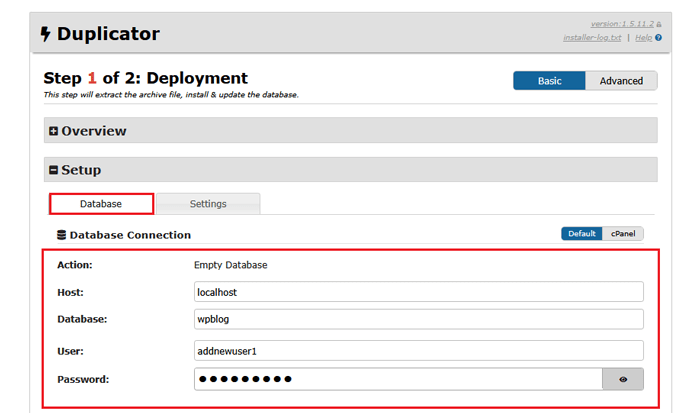Click the Overview section header text
Image resolution: width=700 pixels, height=413 pixels.
click(94, 131)
